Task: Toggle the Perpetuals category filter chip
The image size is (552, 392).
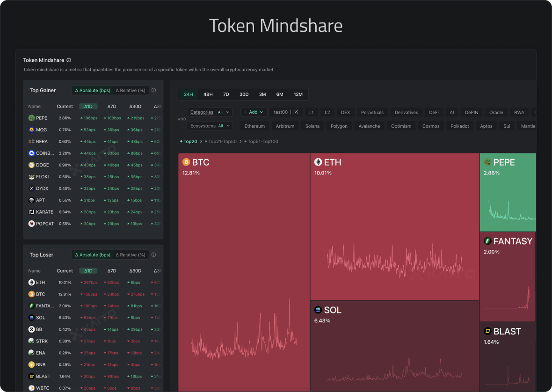Action: pyautogui.click(x=372, y=112)
